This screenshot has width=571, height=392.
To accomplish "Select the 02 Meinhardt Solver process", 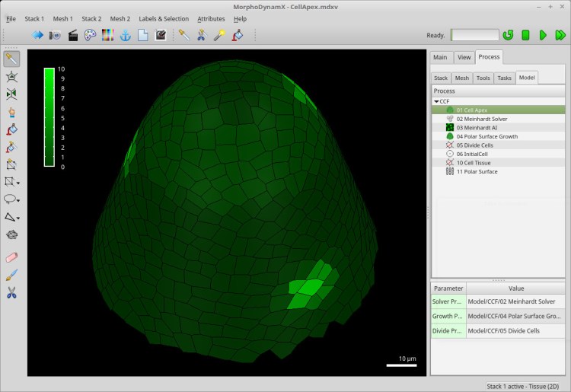I will [481, 119].
